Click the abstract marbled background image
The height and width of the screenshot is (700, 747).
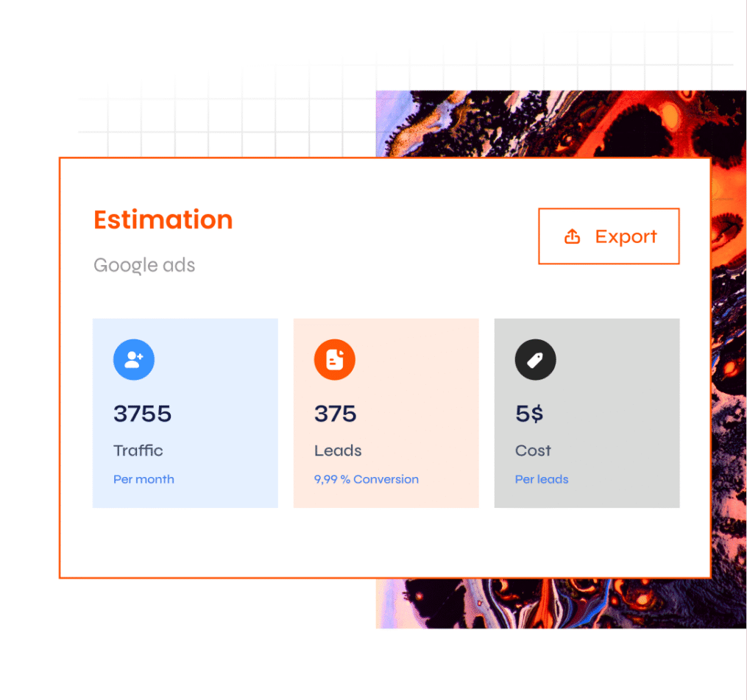pos(559,121)
